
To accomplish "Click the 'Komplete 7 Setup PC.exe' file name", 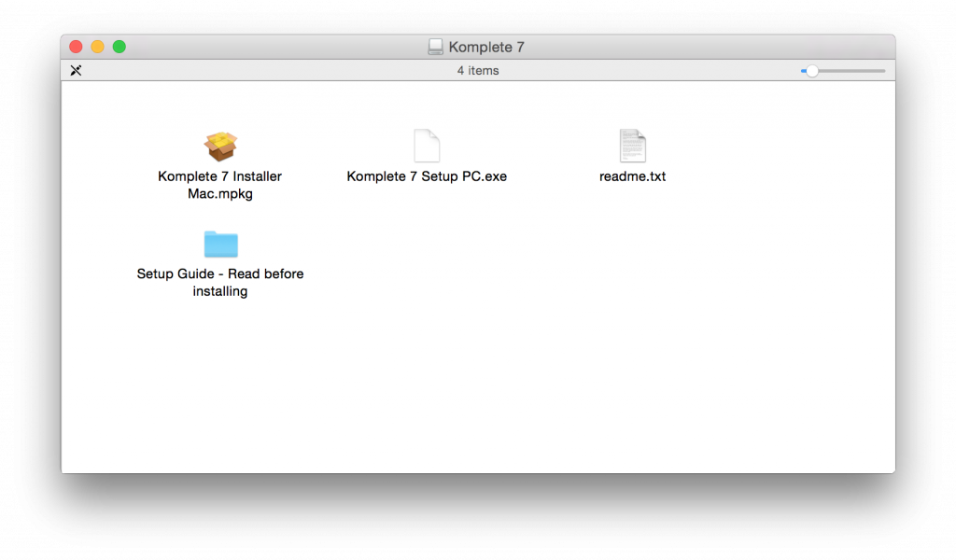I will (x=427, y=176).
